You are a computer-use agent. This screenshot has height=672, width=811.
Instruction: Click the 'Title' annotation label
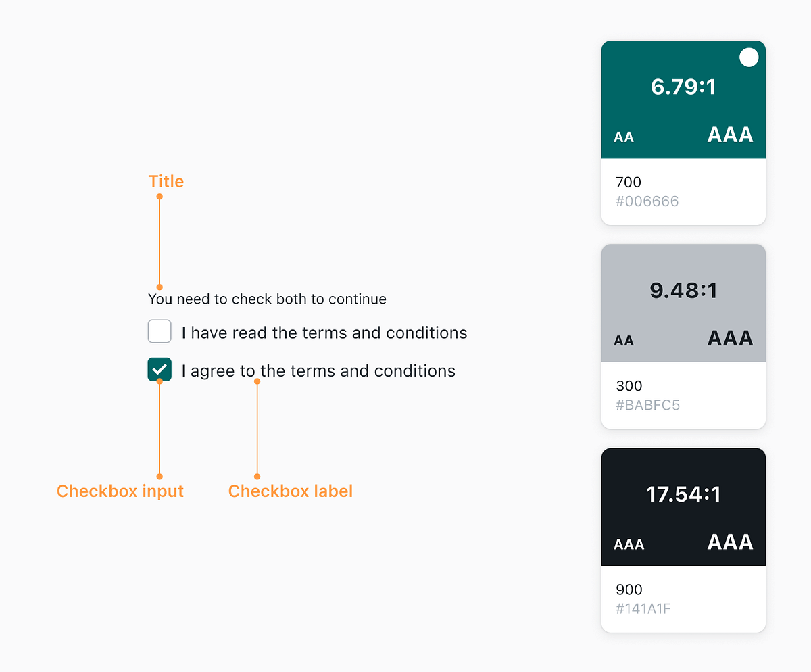166,181
